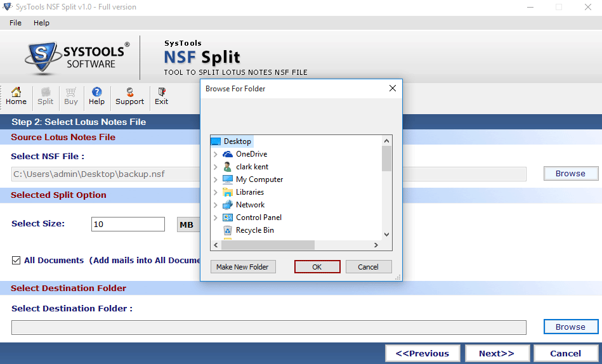Expand the My Computer node
This screenshot has width=602, height=364.
(x=216, y=179)
